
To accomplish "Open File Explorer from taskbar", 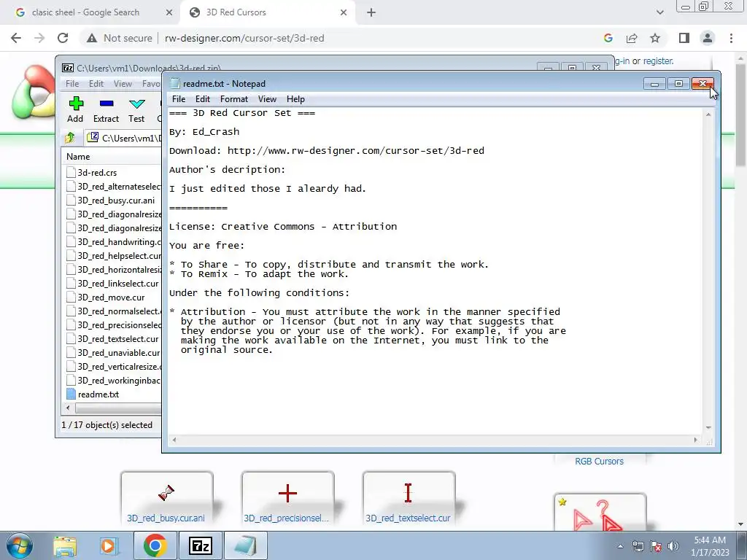I will (x=65, y=546).
